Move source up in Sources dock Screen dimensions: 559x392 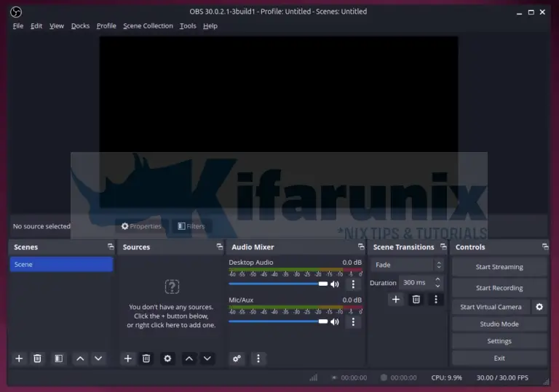(189, 359)
